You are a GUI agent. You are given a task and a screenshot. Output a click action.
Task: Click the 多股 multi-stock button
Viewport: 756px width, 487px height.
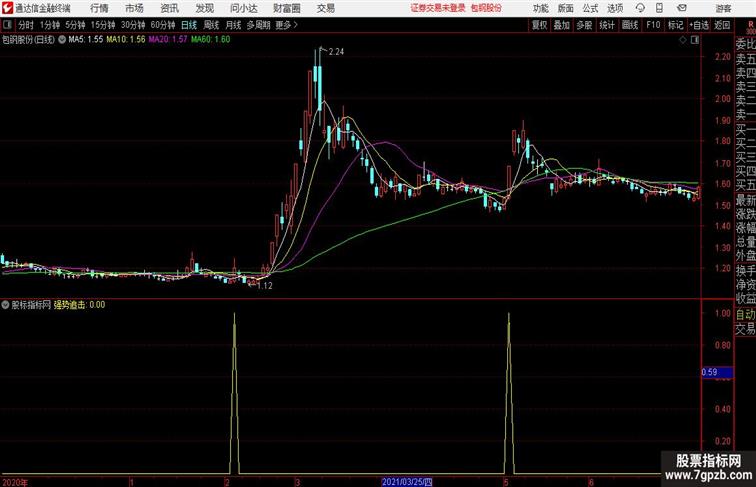pos(584,25)
